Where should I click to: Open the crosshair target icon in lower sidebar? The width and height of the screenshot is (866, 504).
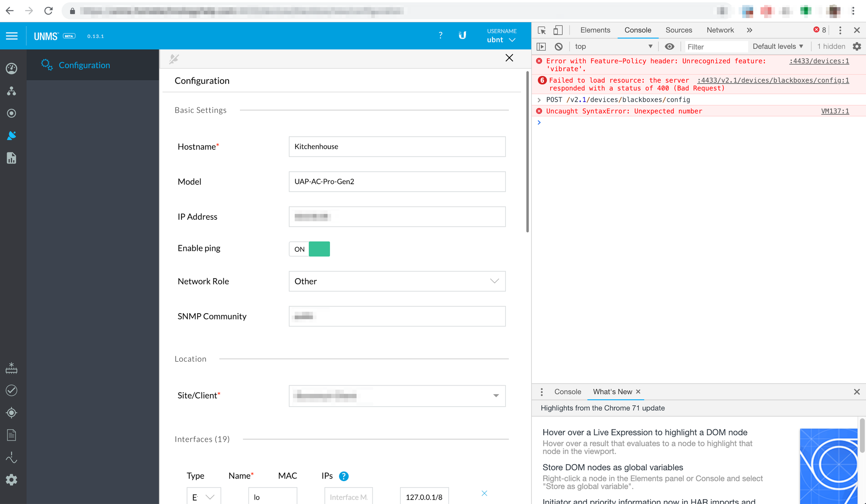(12, 413)
